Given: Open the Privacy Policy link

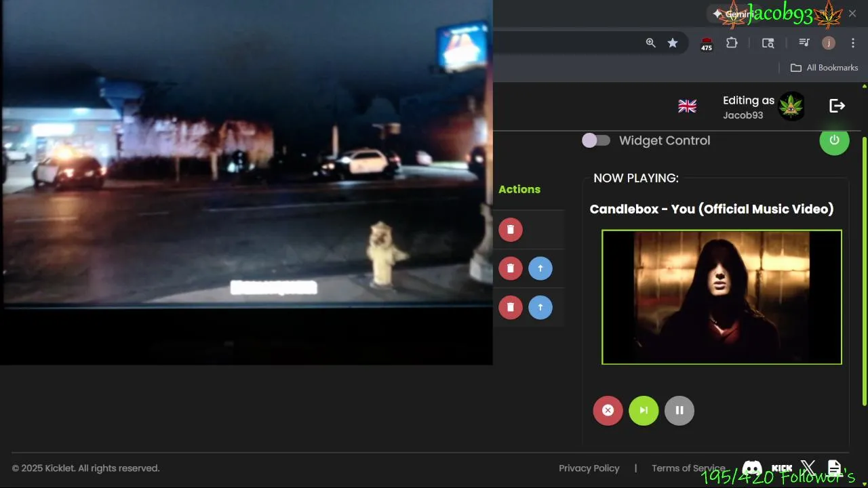Looking at the screenshot, I should click(589, 468).
